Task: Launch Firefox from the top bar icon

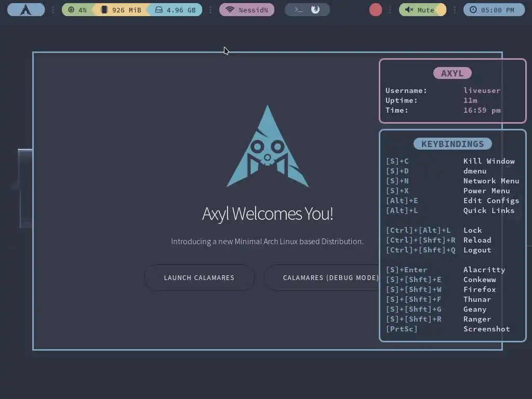Action: (x=315, y=9)
